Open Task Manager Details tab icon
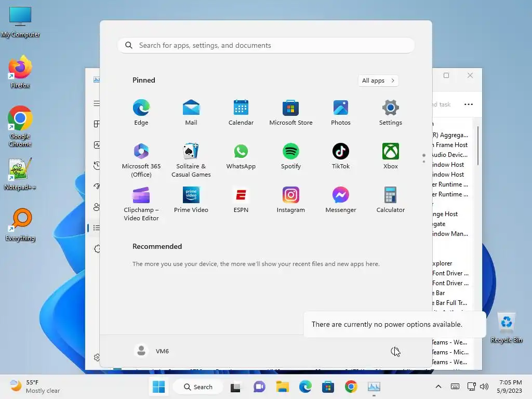Screen dimensions: 532x399 coord(97,228)
